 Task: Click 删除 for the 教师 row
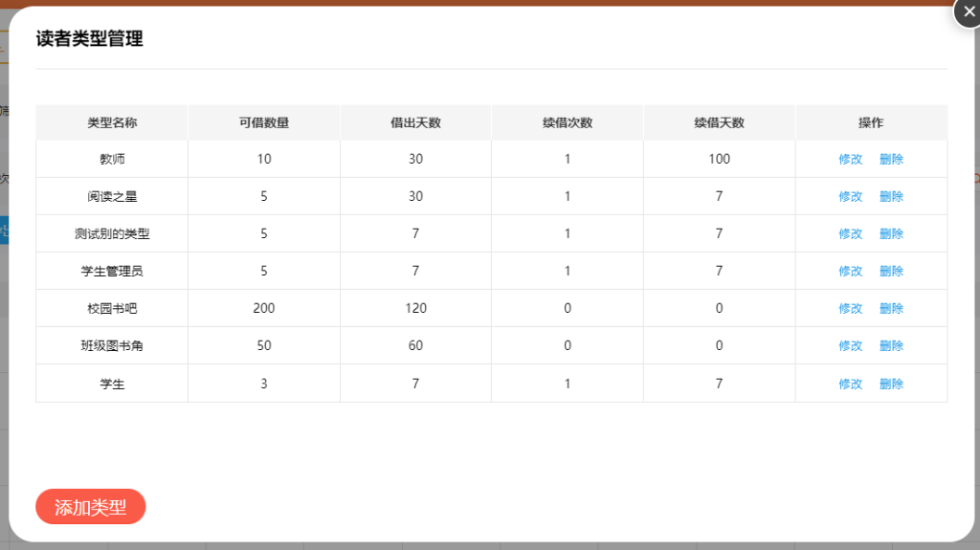click(891, 160)
